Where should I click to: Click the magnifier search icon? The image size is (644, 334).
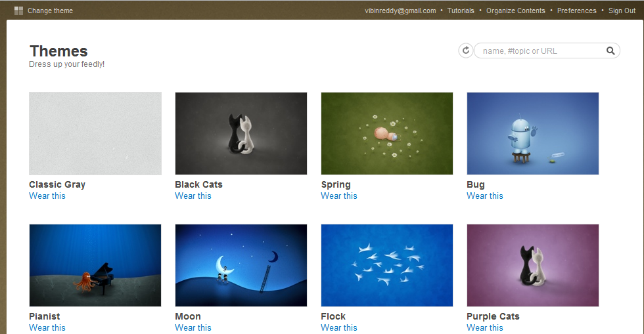click(x=610, y=51)
